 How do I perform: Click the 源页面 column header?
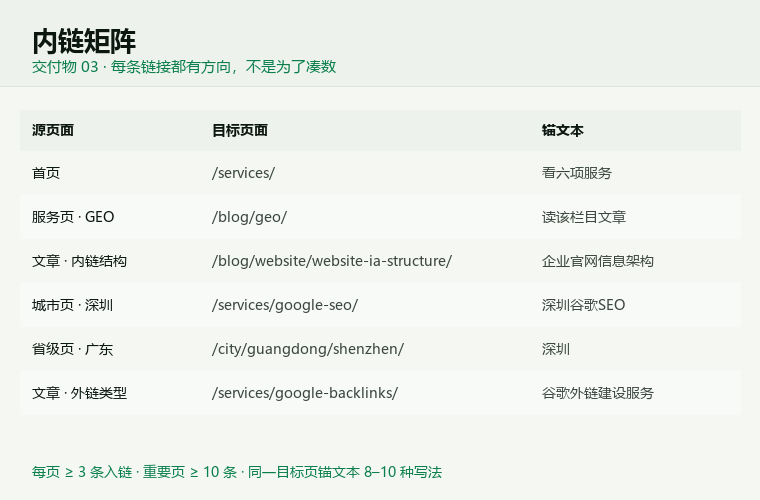tap(53, 130)
